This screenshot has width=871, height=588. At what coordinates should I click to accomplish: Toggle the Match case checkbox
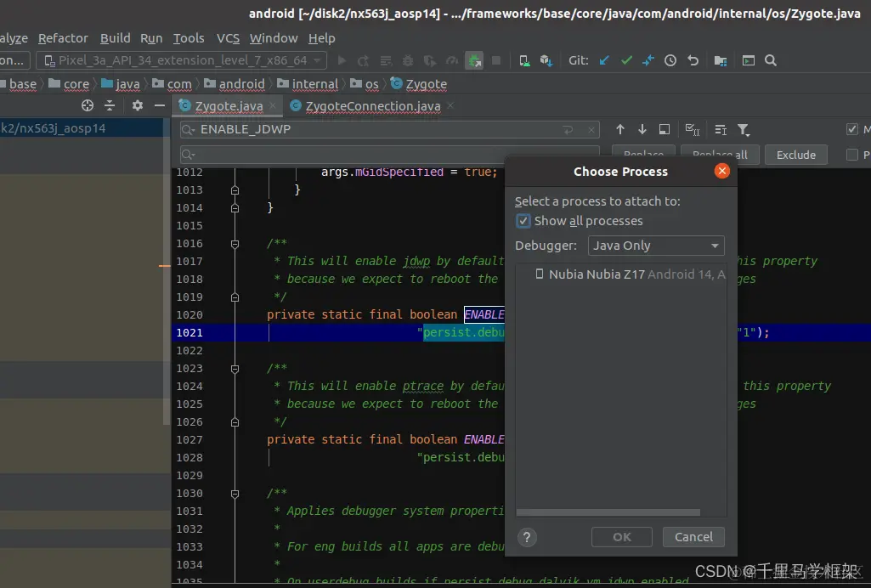coord(852,129)
